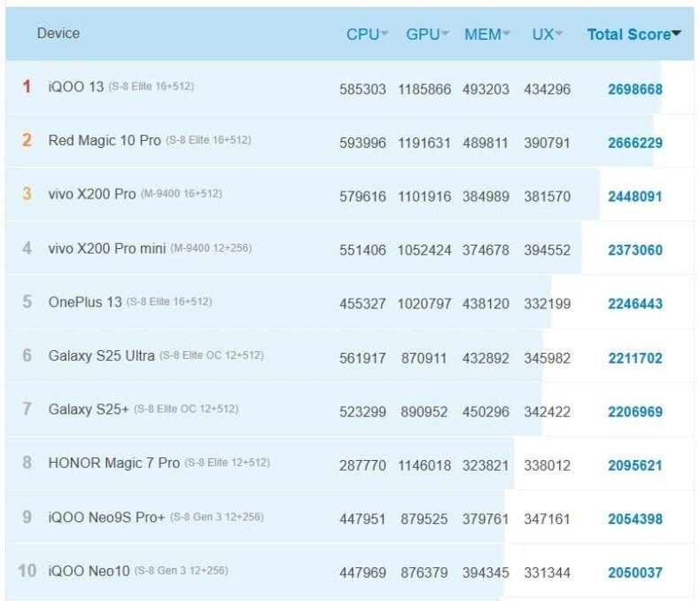Click vivo X200 Pro CPU score 579616

pyautogui.click(x=362, y=197)
